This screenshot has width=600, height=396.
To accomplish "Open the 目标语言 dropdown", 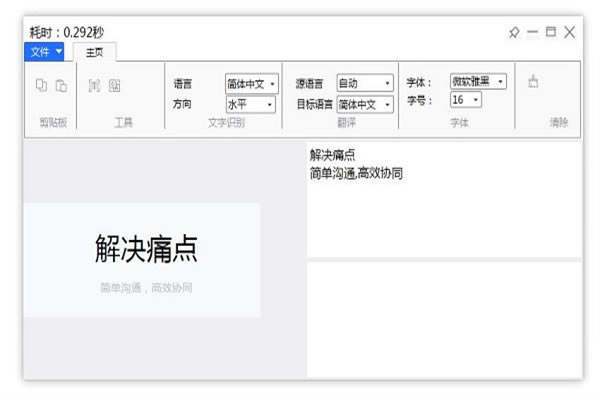I will (x=365, y=104).
